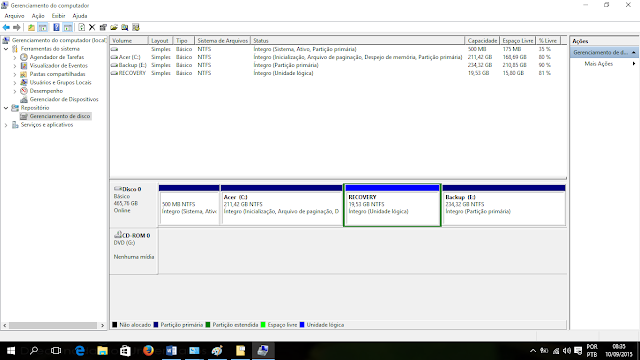
Task: Select RECOVERY row in volume list
Action: (x=338, y=73)
